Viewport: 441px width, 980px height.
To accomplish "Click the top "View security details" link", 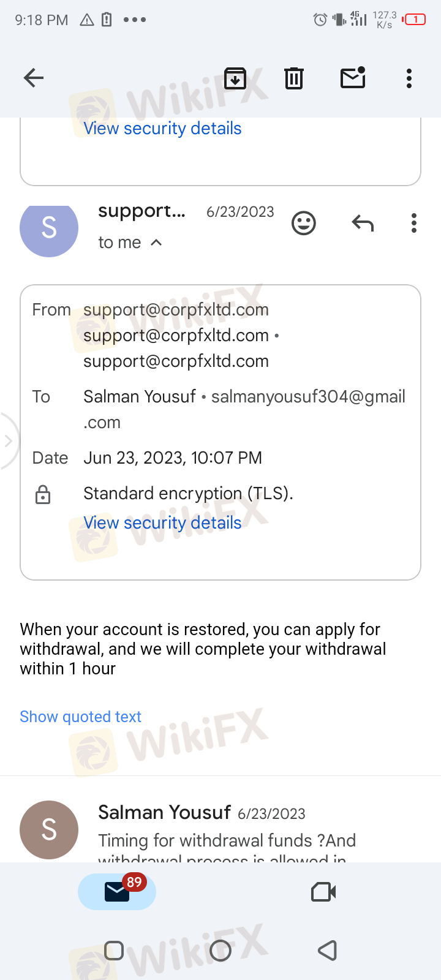I will (162, 128).
